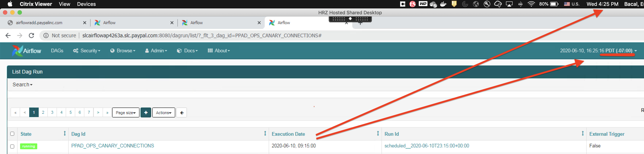Open the scheduled__2020-06-10T23:15:00+00:00 run link

pyautogui.click(x=427, y=146)
